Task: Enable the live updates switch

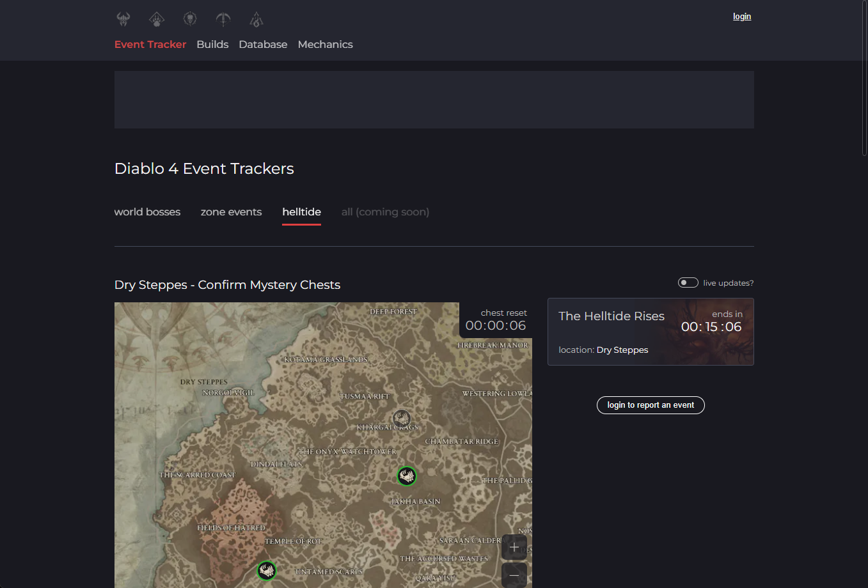Action: point(688,282)
